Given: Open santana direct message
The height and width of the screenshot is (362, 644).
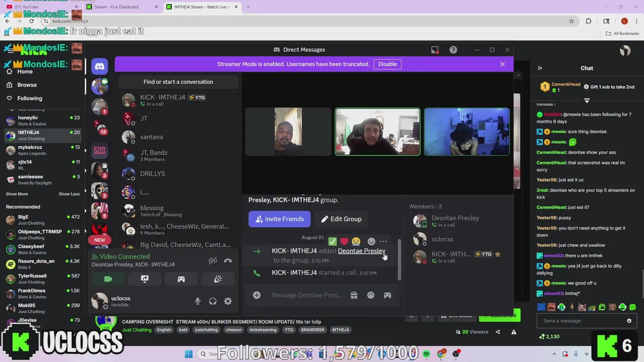Looking at the screenshot, I should click(178, 137).
